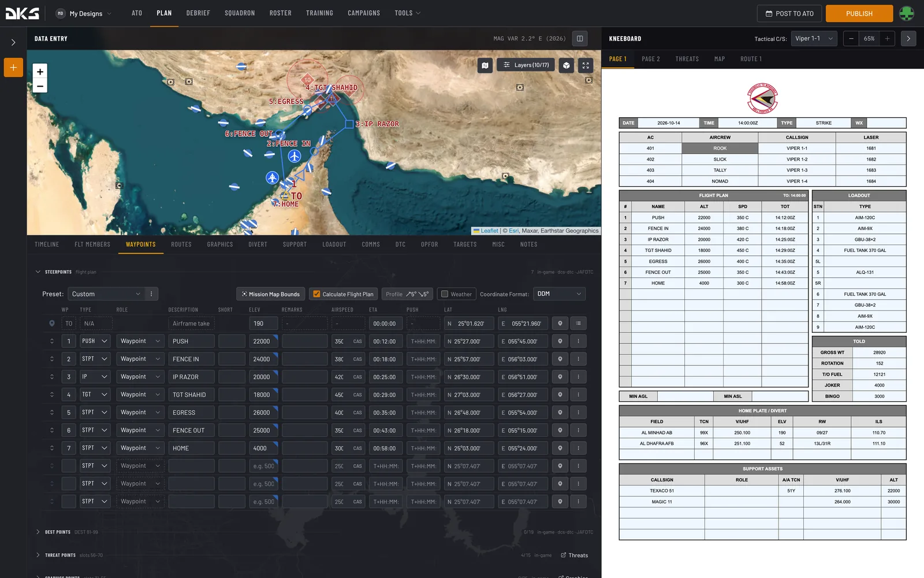Screen dimensions: 924x578
Task: Click the list icon in the TO airframe row
Action: point(578,324)
